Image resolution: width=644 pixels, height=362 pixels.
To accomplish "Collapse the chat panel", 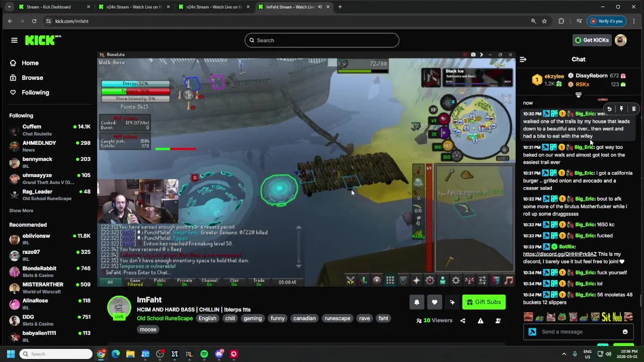I will (523, 59).
